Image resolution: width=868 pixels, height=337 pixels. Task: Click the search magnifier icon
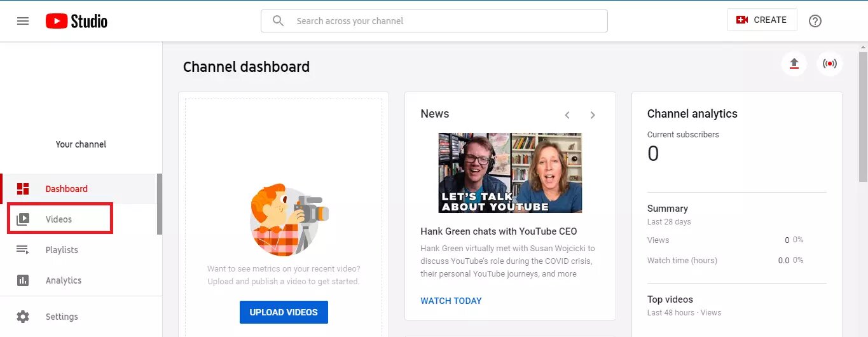278,21
